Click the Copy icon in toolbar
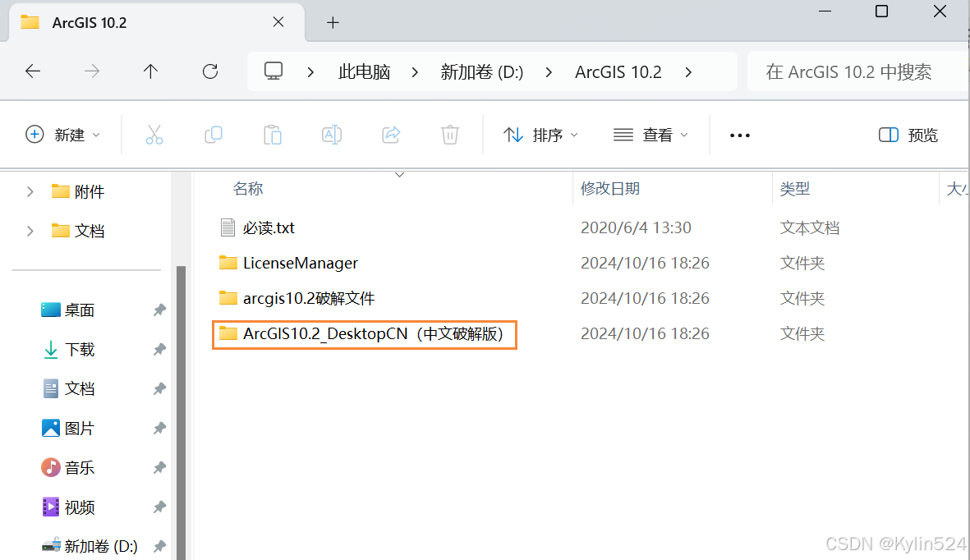 pos(214,135)
